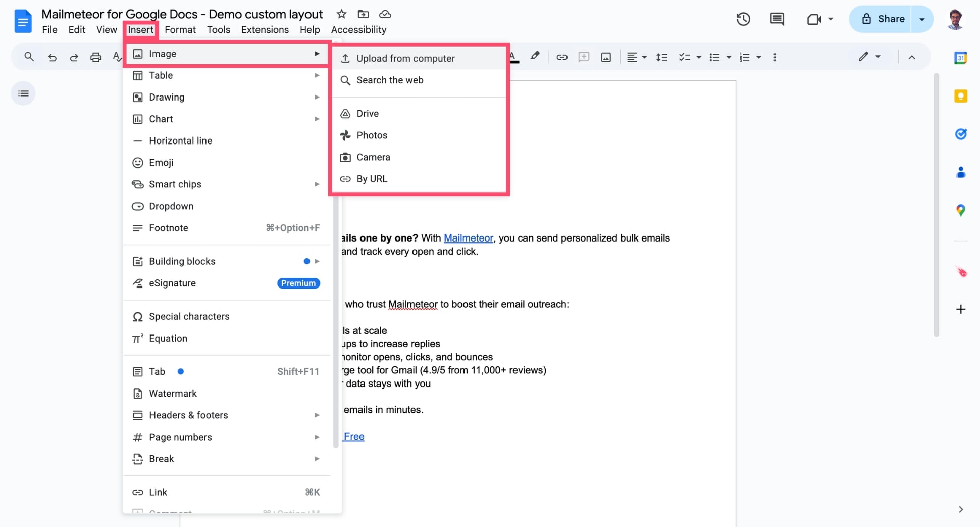
Task: Open the meeting options dropdown arrow
Action: coord(831,19)
